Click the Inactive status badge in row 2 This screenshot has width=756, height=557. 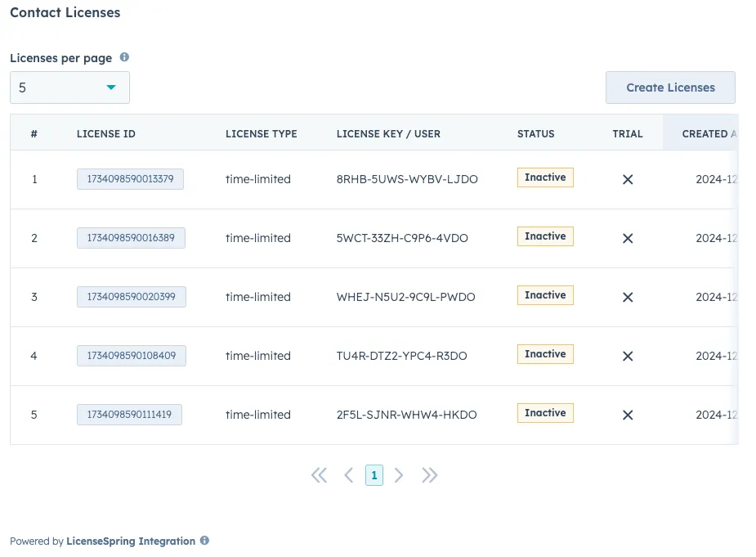tap(544, 236)
